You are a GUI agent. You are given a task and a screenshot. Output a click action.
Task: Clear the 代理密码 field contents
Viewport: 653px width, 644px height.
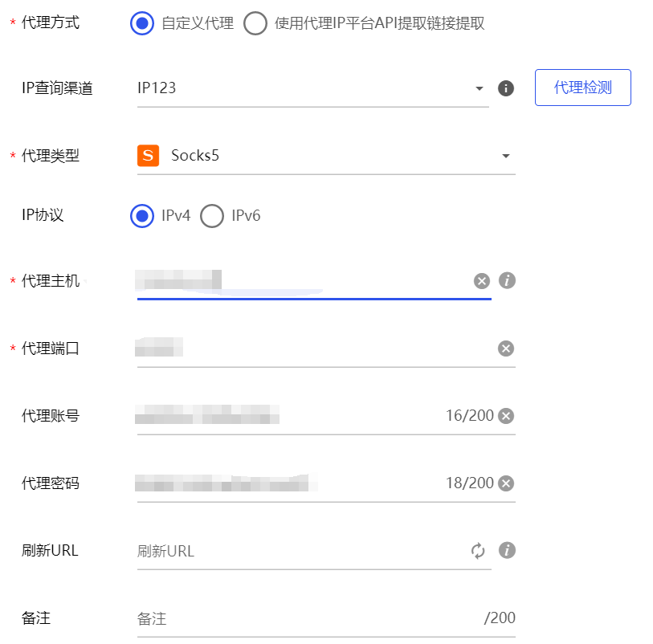[x=505, y=483]
